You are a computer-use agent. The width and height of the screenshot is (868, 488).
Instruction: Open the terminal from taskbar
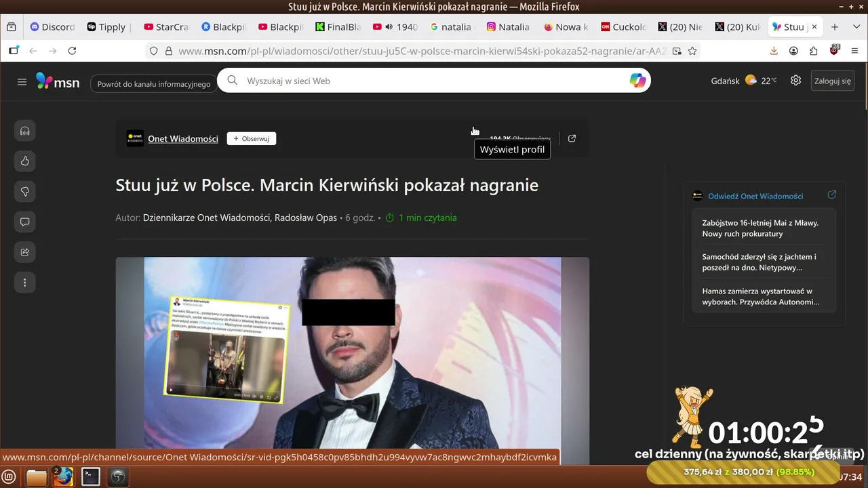coord(91,477)
